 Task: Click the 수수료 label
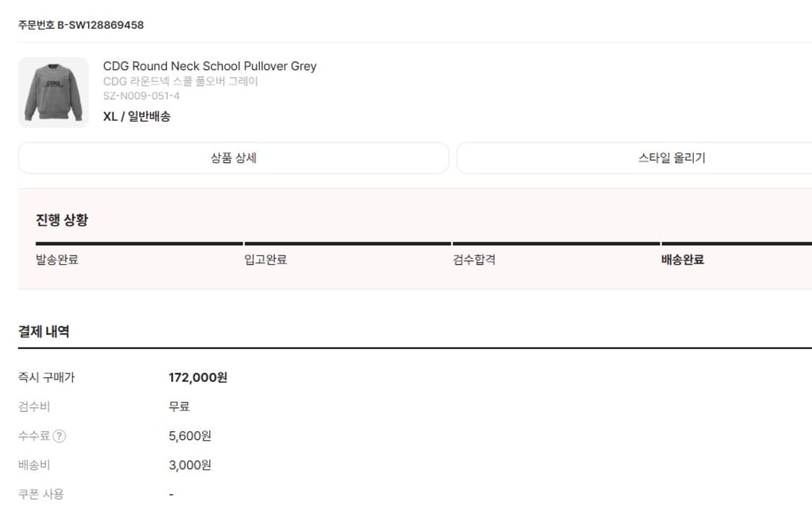[x=35, y=436]
